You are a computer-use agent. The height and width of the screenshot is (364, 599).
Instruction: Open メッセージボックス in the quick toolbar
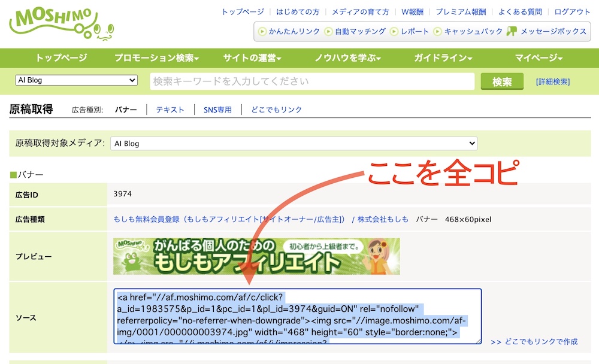tap(553, 31)
